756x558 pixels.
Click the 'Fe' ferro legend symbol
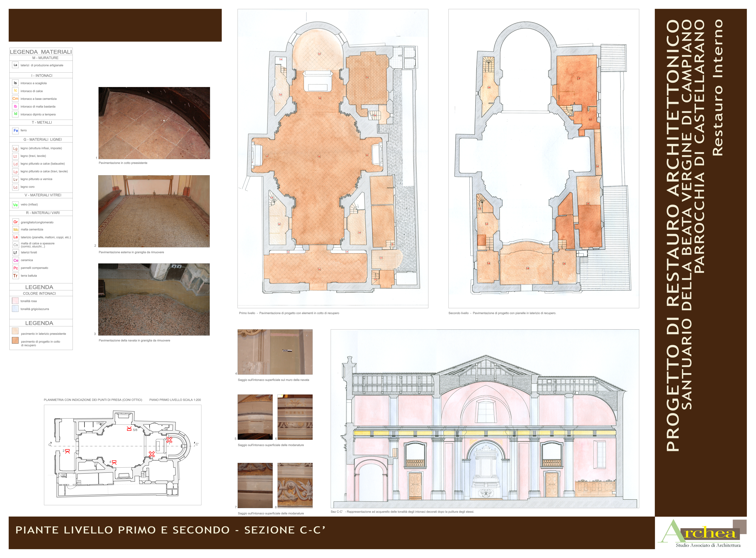click(16, 131)
